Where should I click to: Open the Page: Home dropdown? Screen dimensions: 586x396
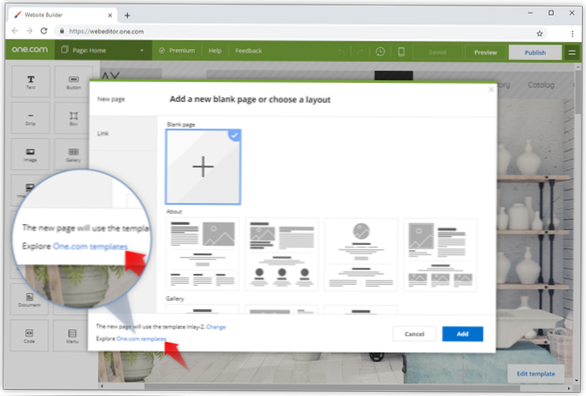coord(103,50)
